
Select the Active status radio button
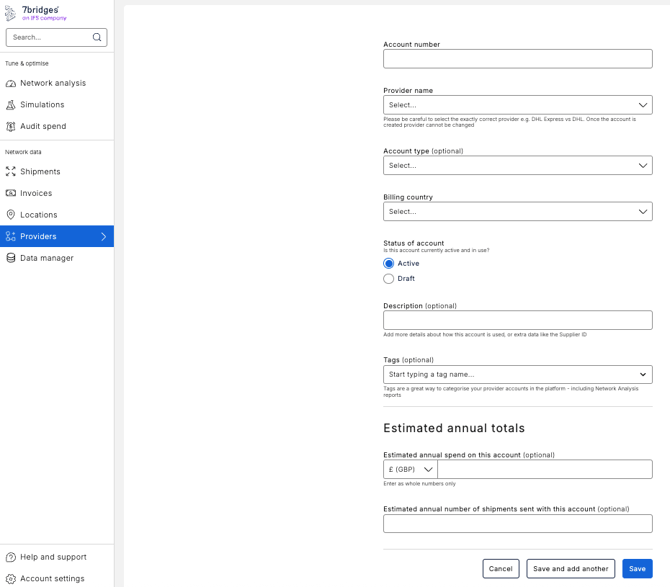[x=389, y=264]
